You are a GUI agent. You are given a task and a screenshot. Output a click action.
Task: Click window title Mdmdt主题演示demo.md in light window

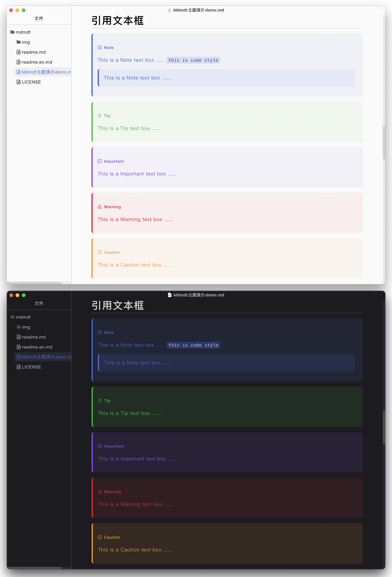pyautogui.click(x=198, y=10)
